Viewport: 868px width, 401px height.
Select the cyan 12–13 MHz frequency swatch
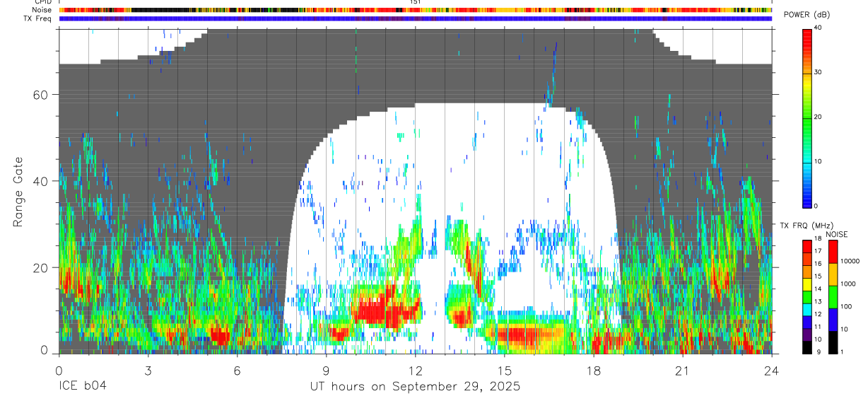click(x=807, y=310)
